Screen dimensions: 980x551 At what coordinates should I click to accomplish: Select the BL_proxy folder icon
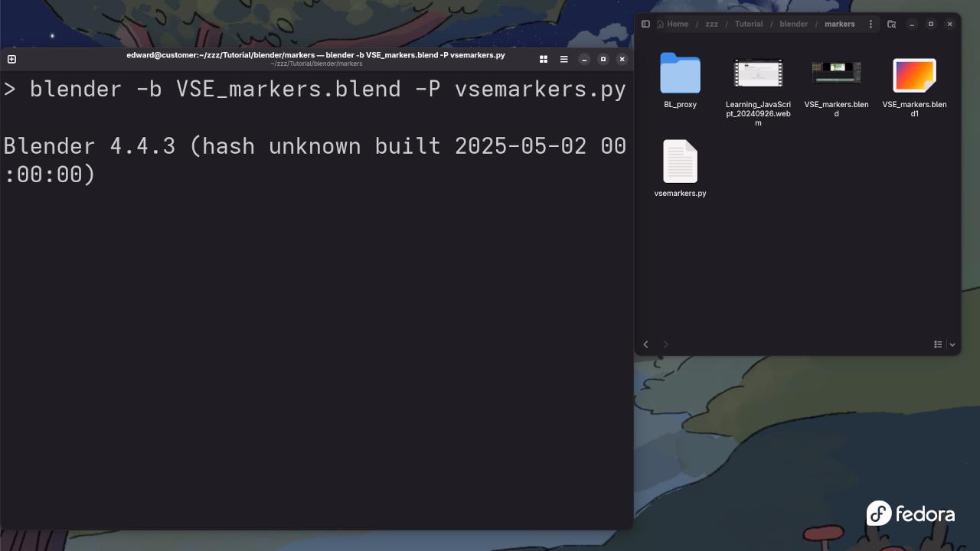coord(680,73)
